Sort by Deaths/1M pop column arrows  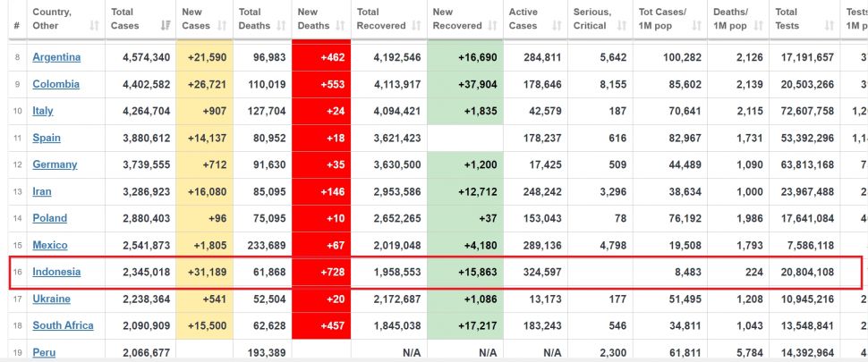point(759,25)
